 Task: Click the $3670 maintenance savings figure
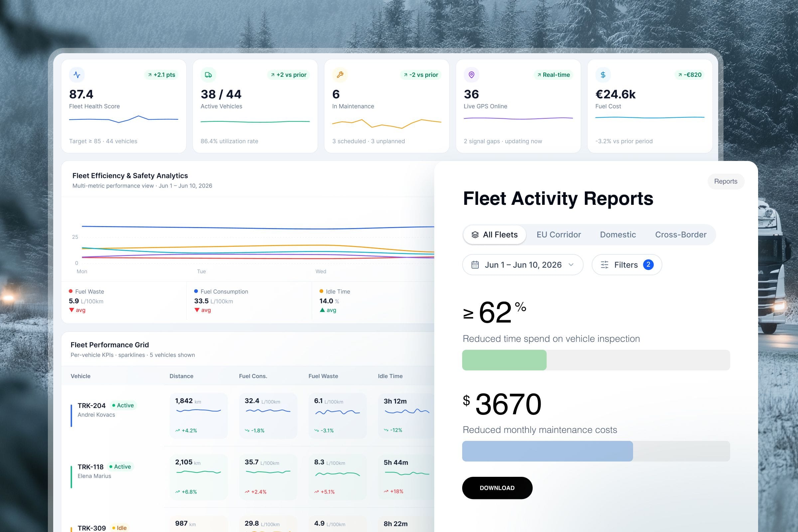502,404
